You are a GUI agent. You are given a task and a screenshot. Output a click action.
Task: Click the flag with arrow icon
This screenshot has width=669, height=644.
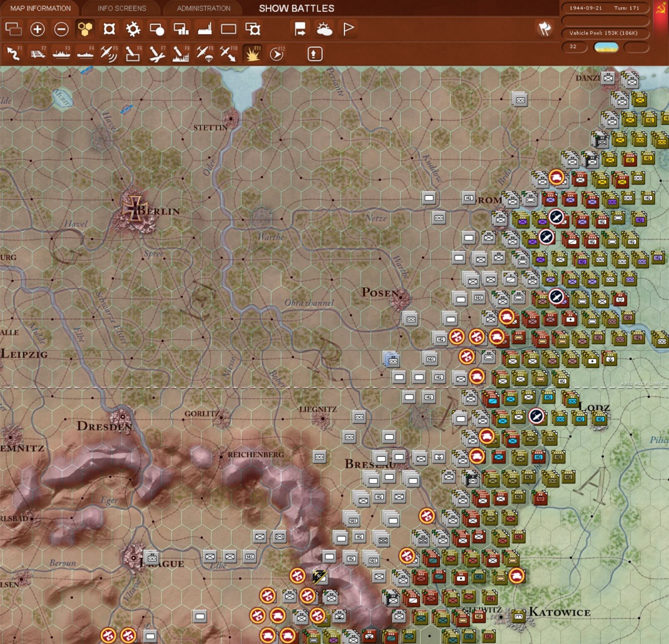[300, 29]
